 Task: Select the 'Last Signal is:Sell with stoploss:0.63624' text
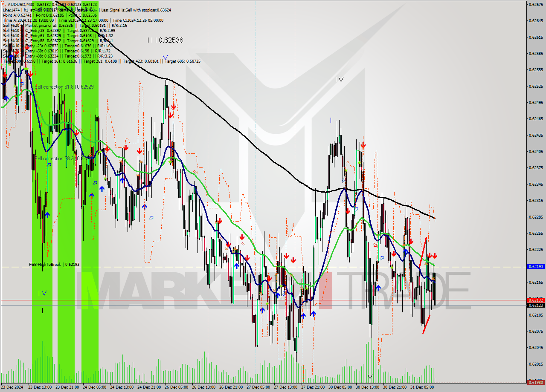[x=136, y=10]
